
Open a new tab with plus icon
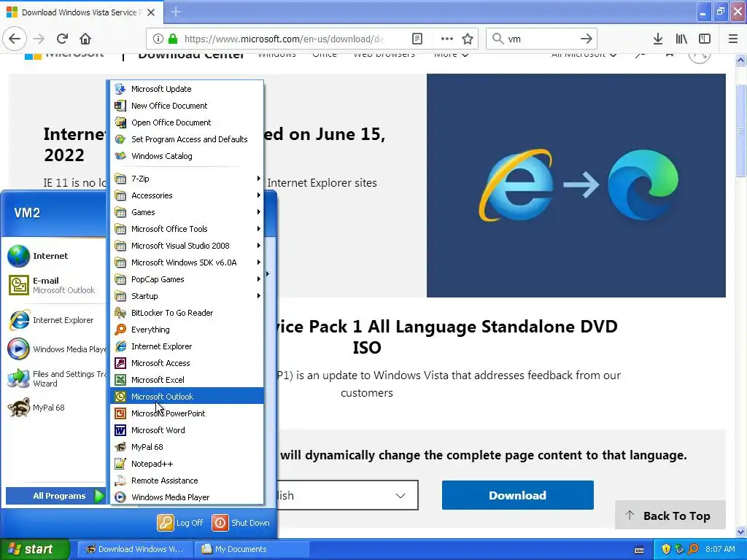coord(176,12)
